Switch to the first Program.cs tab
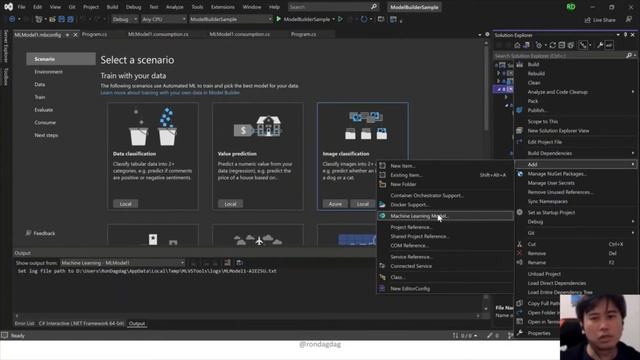 pyautogui.click(x=94, y=34)
